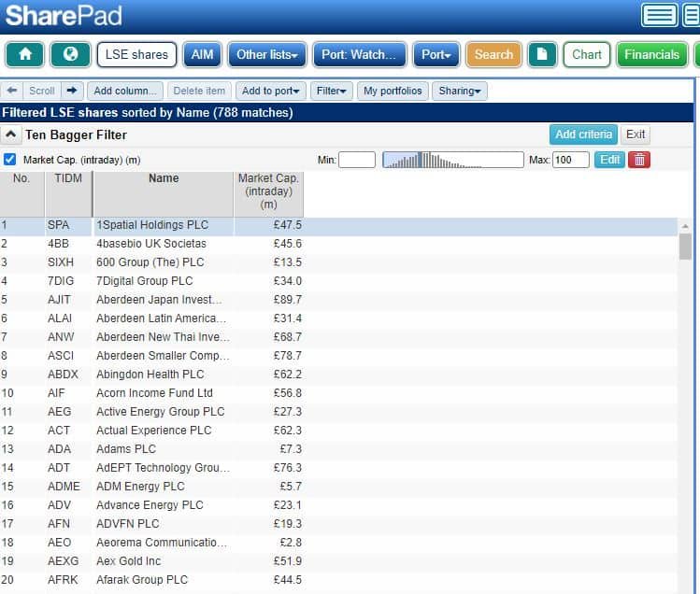Viewport: 700px width, 594px height.
Task: Exit the filter editor
Action: tap(636, 134)
